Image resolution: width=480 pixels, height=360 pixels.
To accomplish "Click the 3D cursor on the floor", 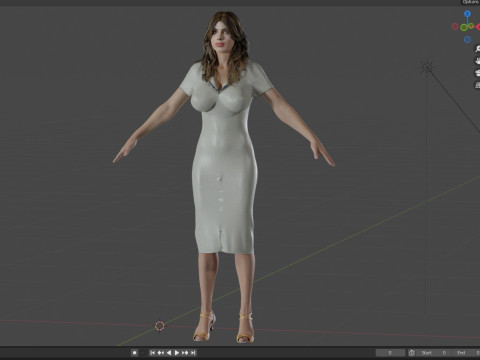I will [160, 326].
